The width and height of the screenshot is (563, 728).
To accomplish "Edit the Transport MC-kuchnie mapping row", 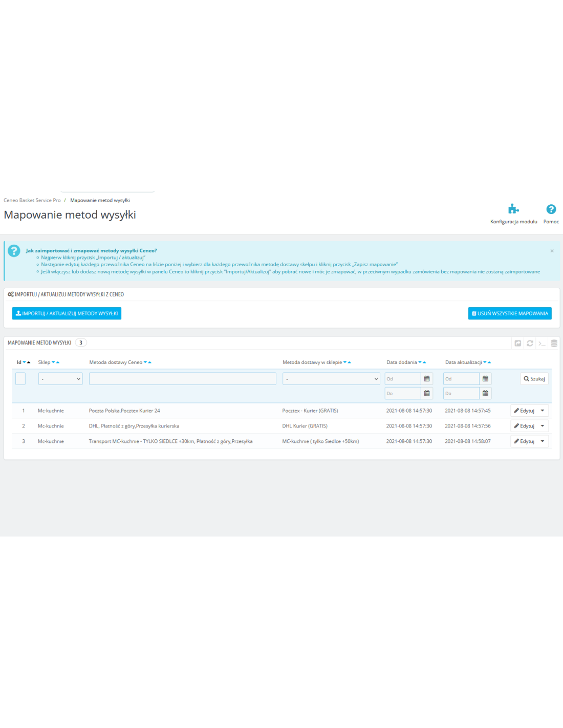I will coord(524,441).
